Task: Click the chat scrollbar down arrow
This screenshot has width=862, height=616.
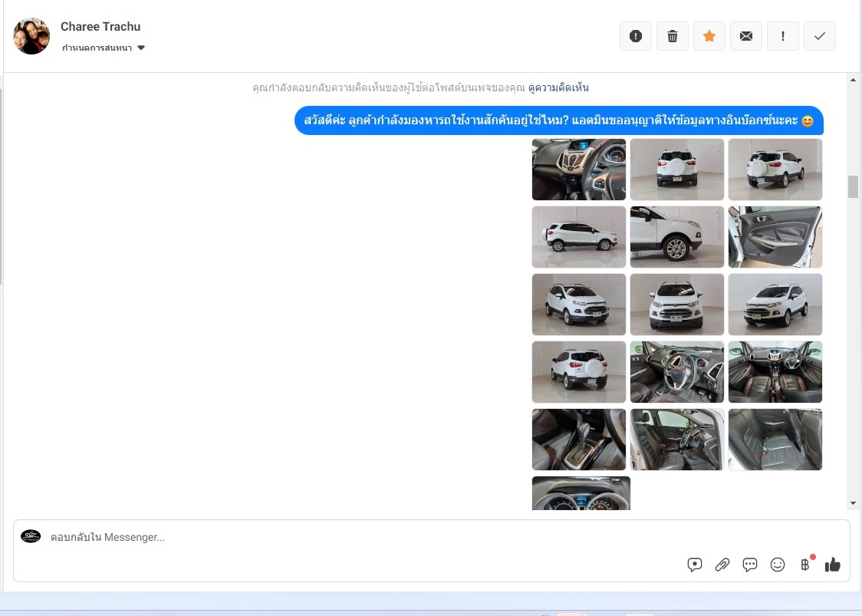Action: (854, 503)
